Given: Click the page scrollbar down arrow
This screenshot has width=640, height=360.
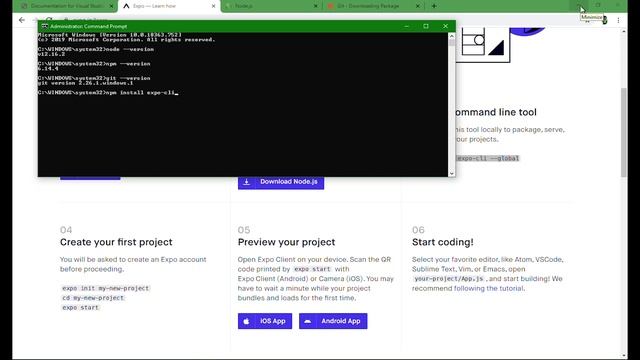Looking at the screenshot, I should (624, 356).
